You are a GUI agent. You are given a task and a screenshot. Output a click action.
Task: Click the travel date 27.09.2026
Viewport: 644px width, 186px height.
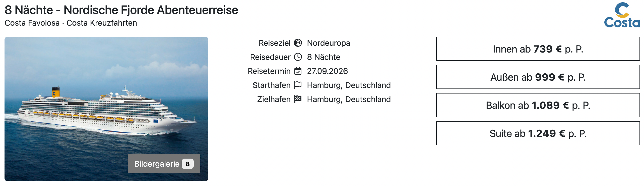point(327,71)
